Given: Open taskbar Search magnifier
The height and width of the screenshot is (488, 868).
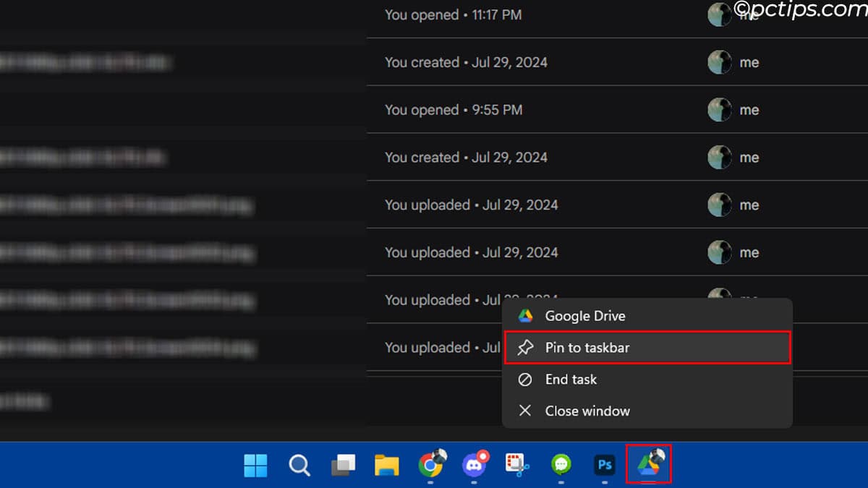Looking at the screenshot, I should (299, 465).
